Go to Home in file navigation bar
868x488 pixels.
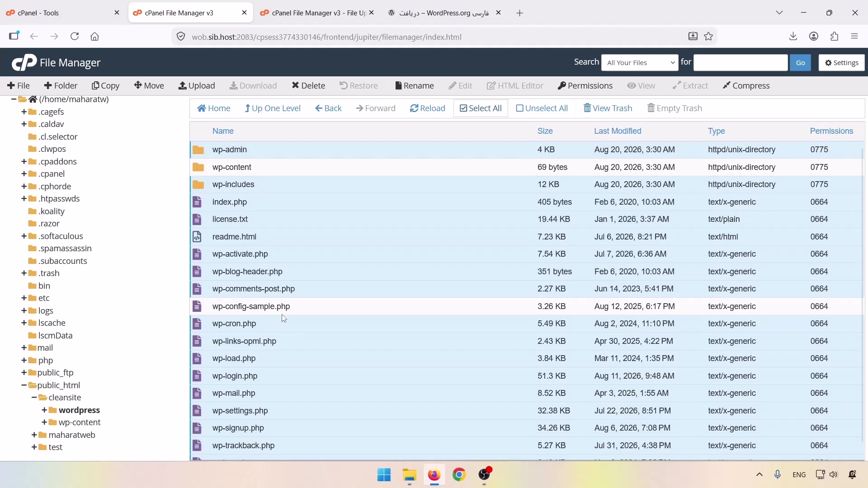click(214, 108)
